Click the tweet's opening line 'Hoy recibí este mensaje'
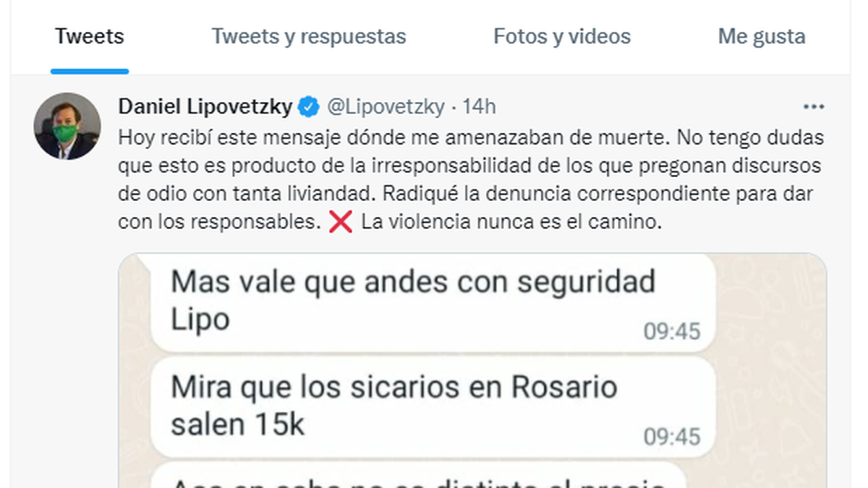Viewport: 868px width, 488px height. click(218, 137)
